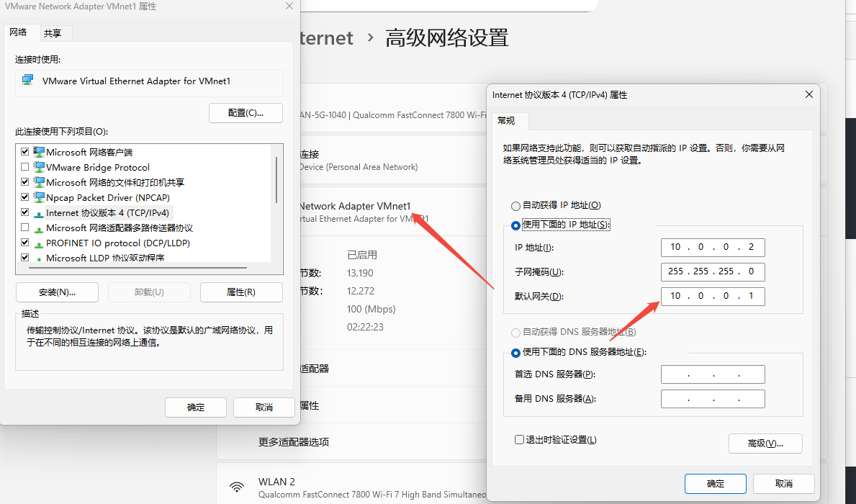This screenshot has height=504, width=856.
Task: Cancel the IPv4 dialog with 取消
Action: tap(784, 484)
